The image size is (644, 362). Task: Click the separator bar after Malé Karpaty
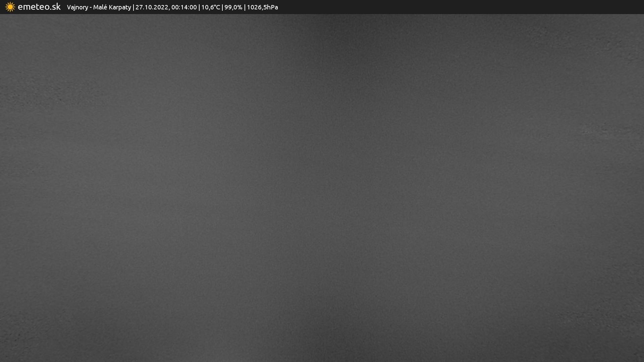tap(133, 7)
